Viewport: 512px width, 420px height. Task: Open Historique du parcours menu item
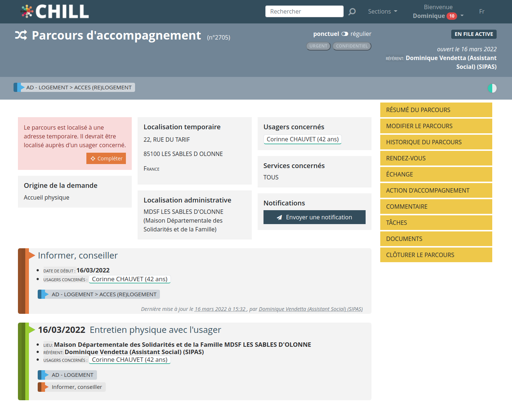coord(436,142)
